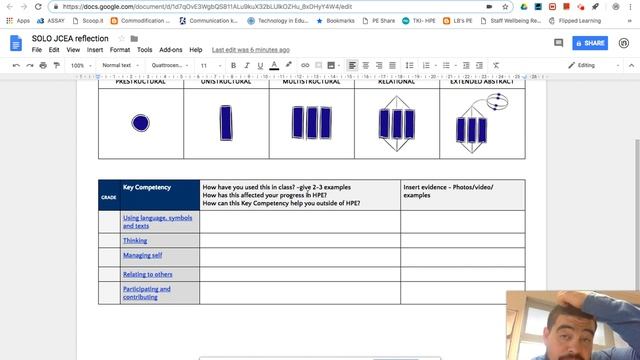Open the comment history icon

[558, 43]
